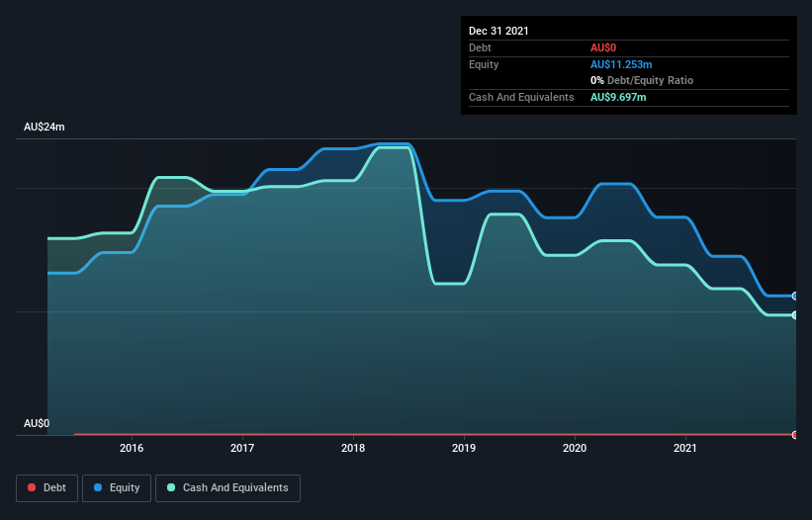Click the AU$11.253m equity value
Viewport: 812px width, 520px height.
[x=621, y=64]
